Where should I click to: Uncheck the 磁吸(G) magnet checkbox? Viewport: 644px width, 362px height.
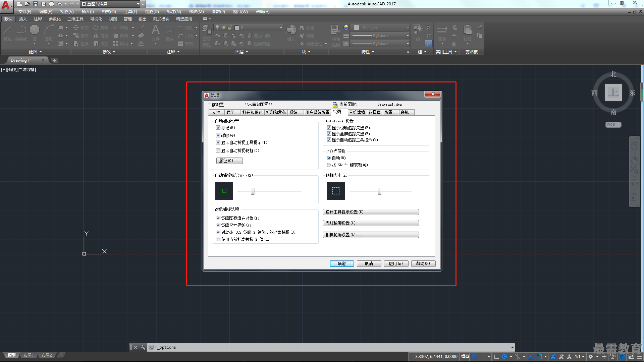point(218,135)
